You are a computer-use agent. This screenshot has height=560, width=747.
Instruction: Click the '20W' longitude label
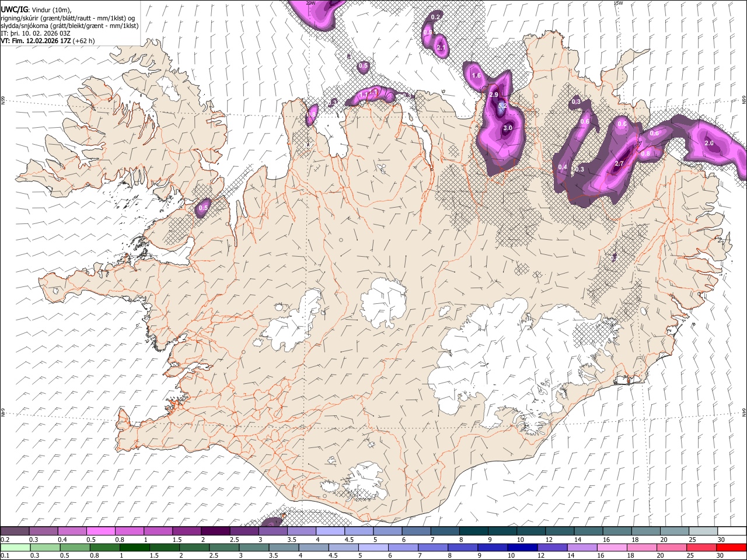click(x=311, y=3)
